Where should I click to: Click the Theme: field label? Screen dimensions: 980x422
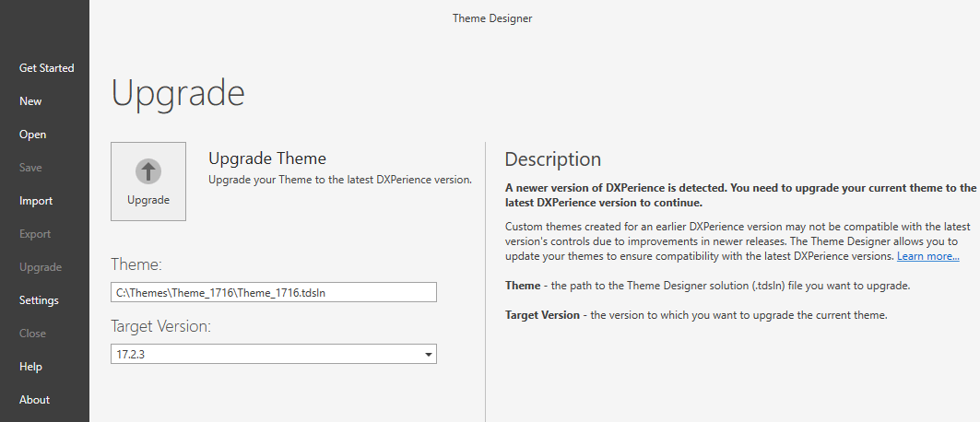coord(136,264)
